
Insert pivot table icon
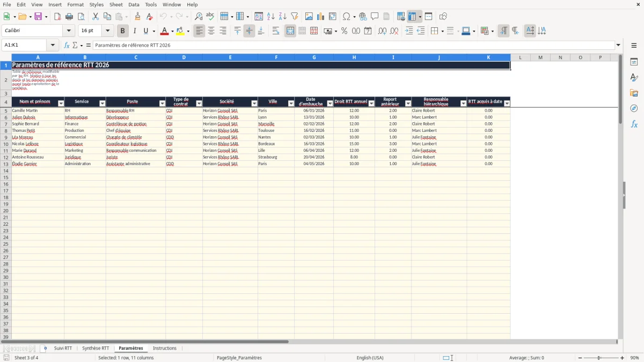333,17
